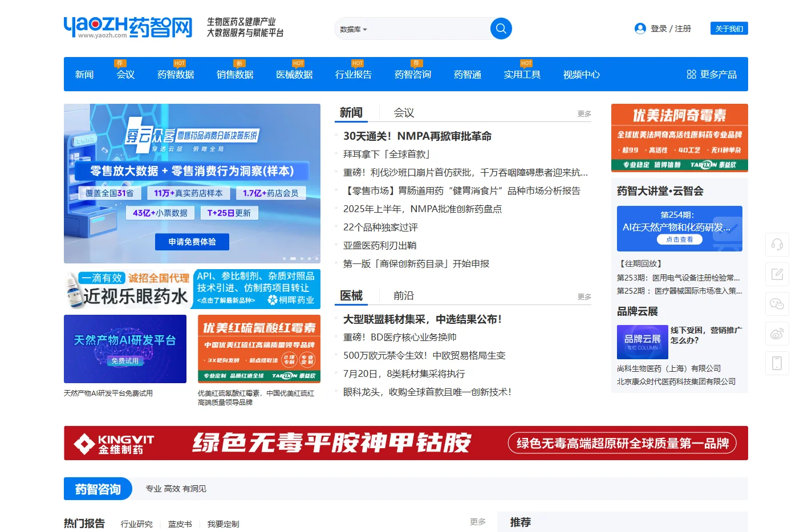Click 天然产物AI研发平台免费试用 caption link

(x=108, y=393)
